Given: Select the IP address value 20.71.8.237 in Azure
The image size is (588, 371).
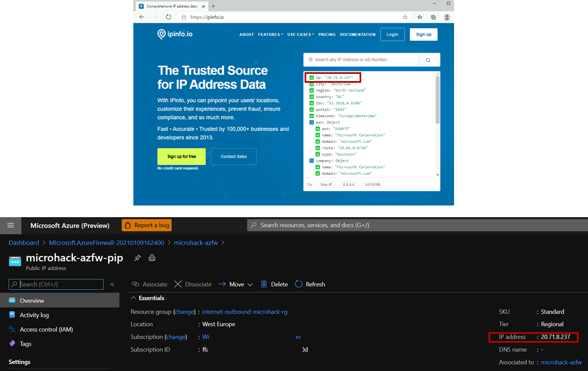Looking at the screenshot, I should 555,337.
